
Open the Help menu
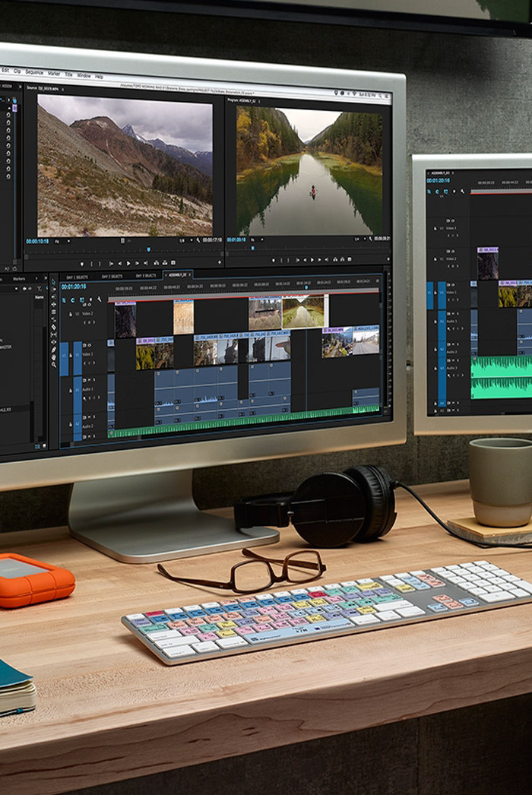tap(99, 76)
